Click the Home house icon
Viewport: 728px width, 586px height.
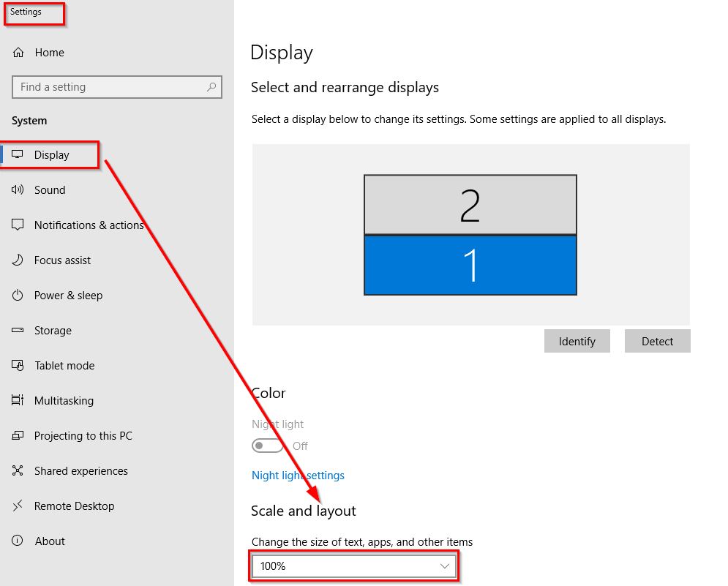(x=18, y=53)
